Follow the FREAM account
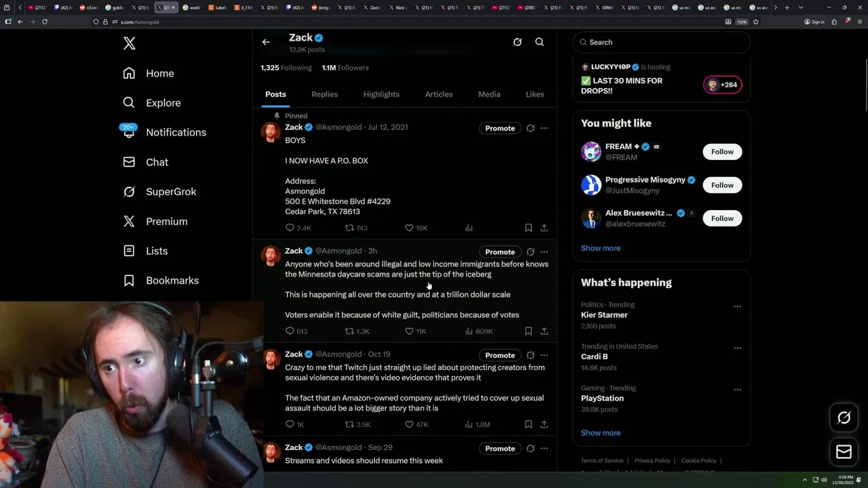Viewport: 868px width, 488px height. click(x=722, y=152)
